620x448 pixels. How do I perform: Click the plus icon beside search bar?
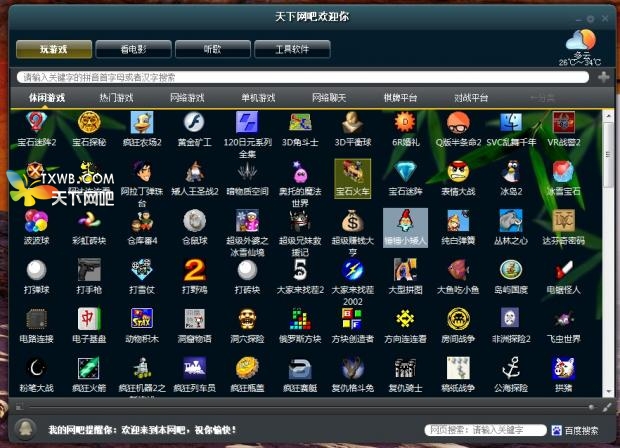[603, 77]
